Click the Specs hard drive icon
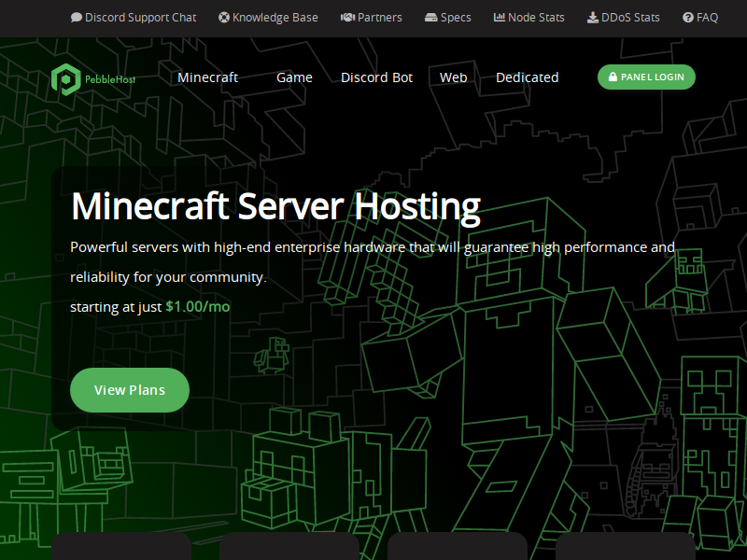747x560 pixels. [431, 18]
